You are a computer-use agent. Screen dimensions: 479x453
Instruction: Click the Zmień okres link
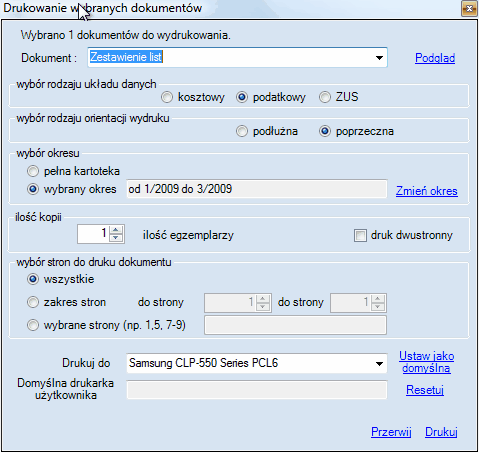pyautogui.click(x=427, y=191)
